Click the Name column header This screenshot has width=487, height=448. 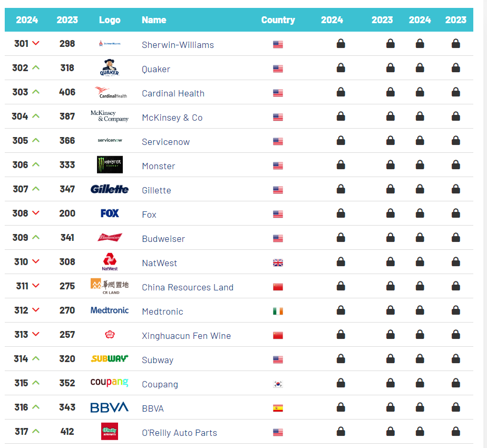pyautogui.click(x=154, y=20)
